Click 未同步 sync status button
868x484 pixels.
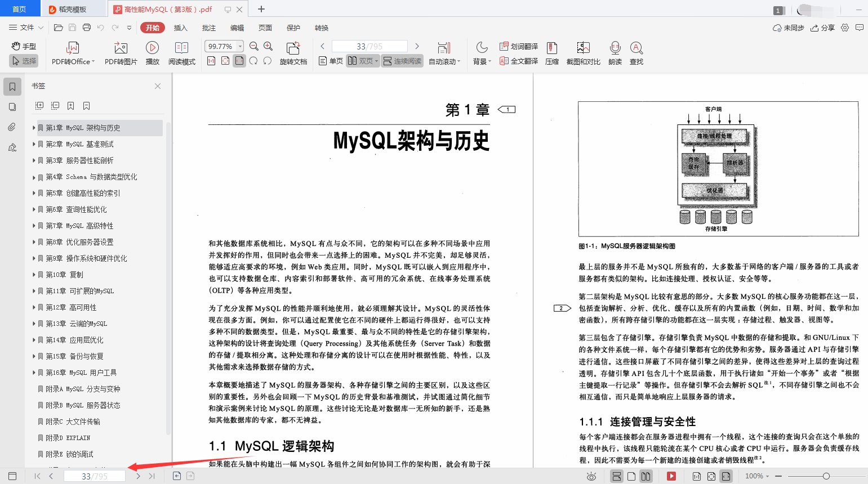tap(789, 28)
